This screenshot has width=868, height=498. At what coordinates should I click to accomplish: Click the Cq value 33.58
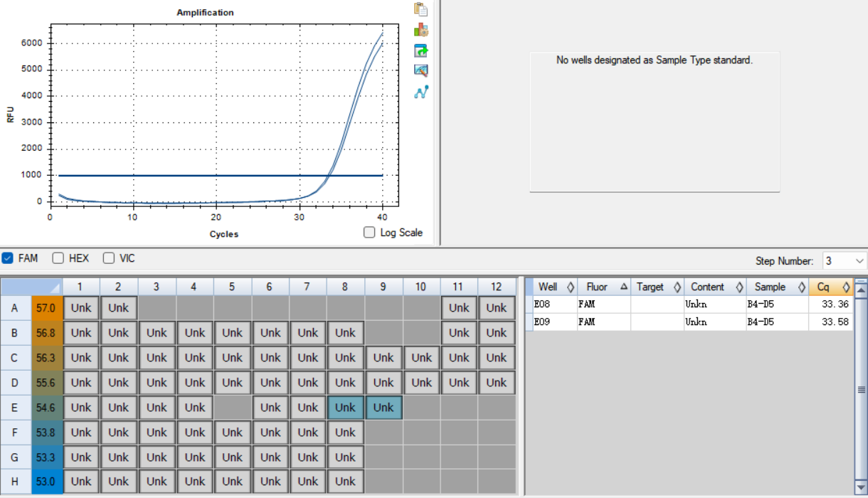835,322
